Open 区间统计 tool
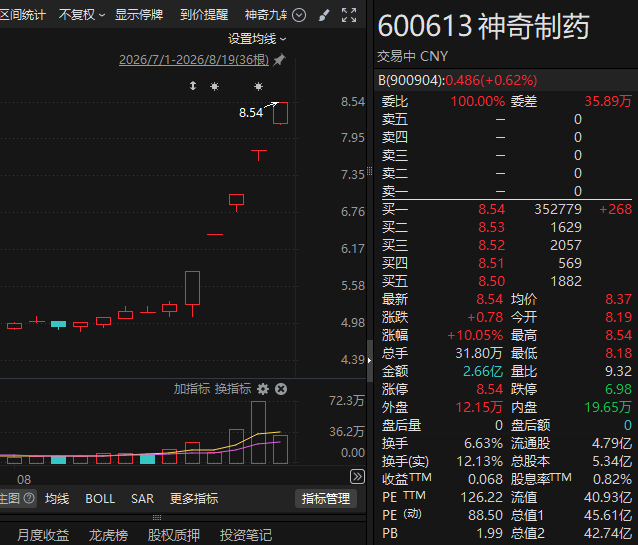This screenshot has height=545, width=638. 23,15
